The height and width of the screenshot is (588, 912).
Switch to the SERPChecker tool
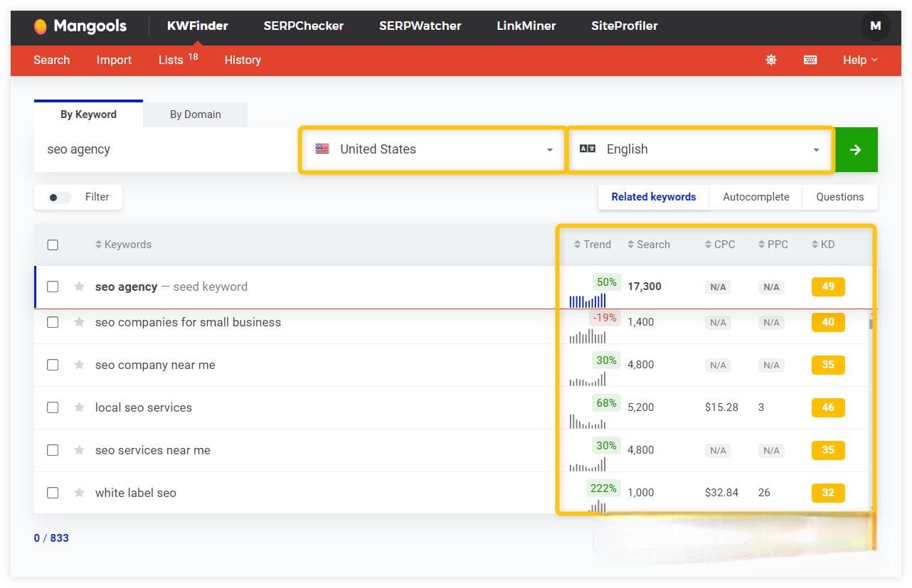coord(303,26)
